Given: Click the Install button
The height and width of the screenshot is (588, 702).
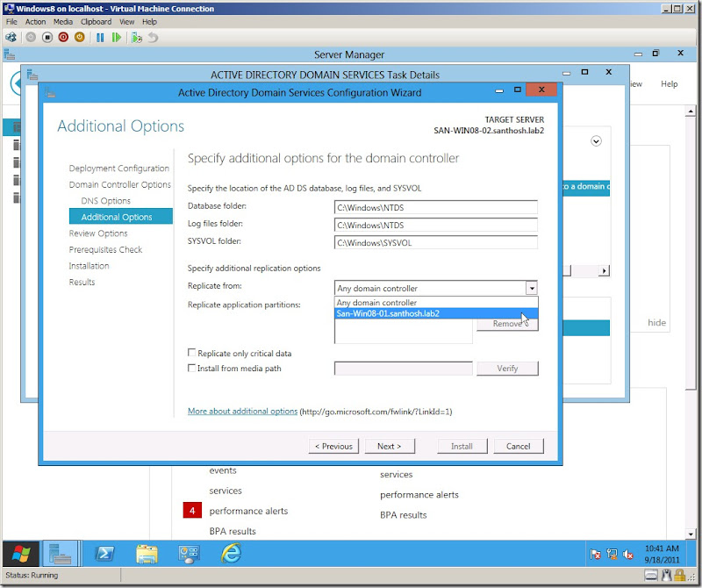Looking at the screenshot, I should click(x=462, y=446).
